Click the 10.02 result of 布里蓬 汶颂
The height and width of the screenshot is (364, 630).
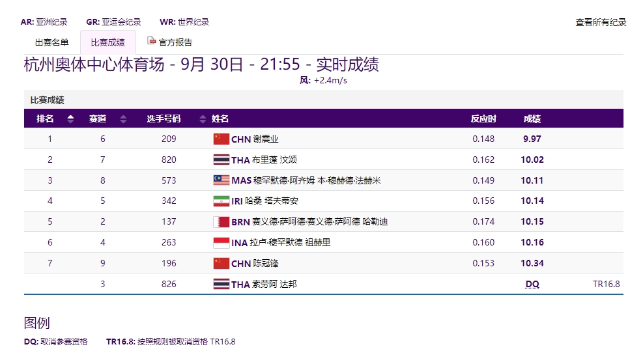(532, 160)
